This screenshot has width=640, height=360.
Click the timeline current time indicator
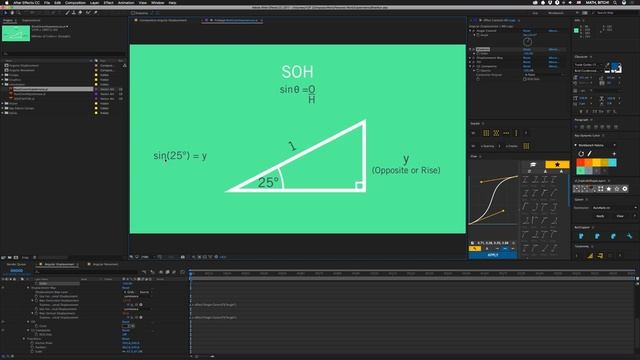tap(191, 273)
